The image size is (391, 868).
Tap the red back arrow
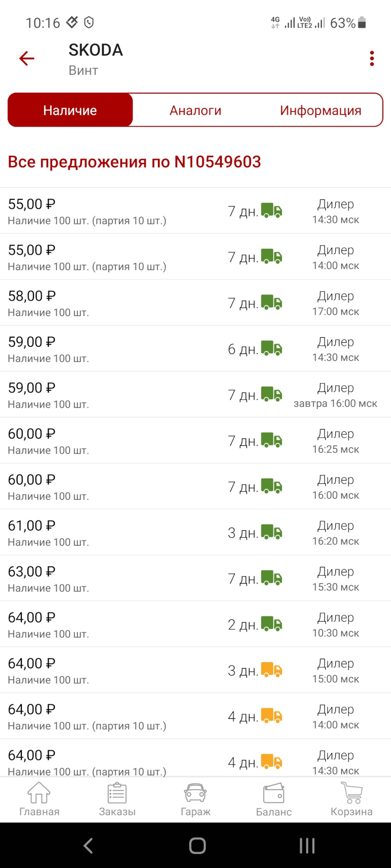(27, 58)
